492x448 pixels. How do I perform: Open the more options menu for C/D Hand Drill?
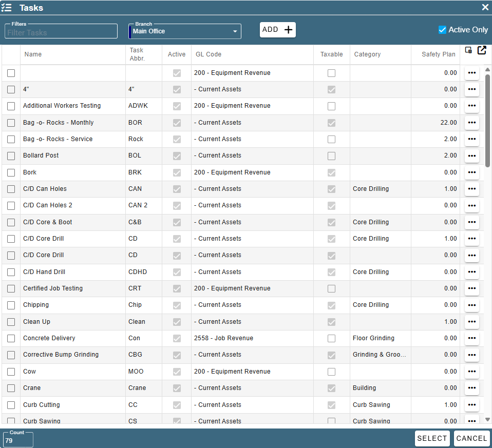pos(471,272)
